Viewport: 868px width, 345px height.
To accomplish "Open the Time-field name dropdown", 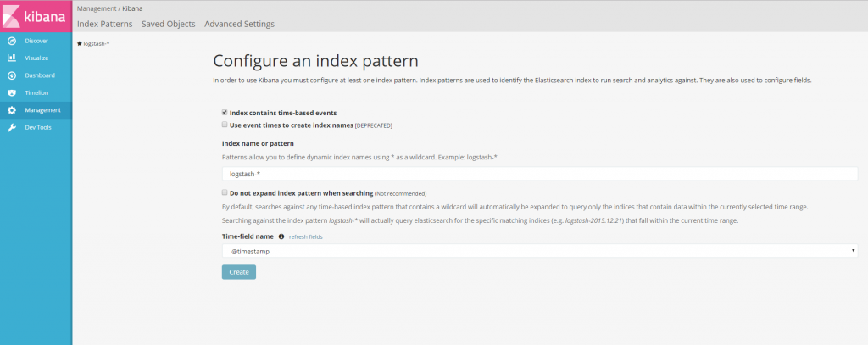I will click(x=539, y=252).
